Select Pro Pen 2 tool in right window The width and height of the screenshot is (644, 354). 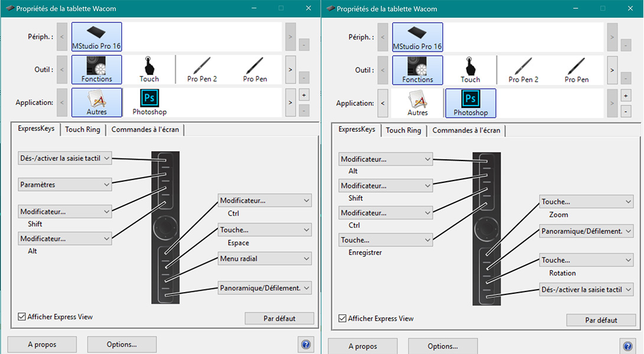523,70
